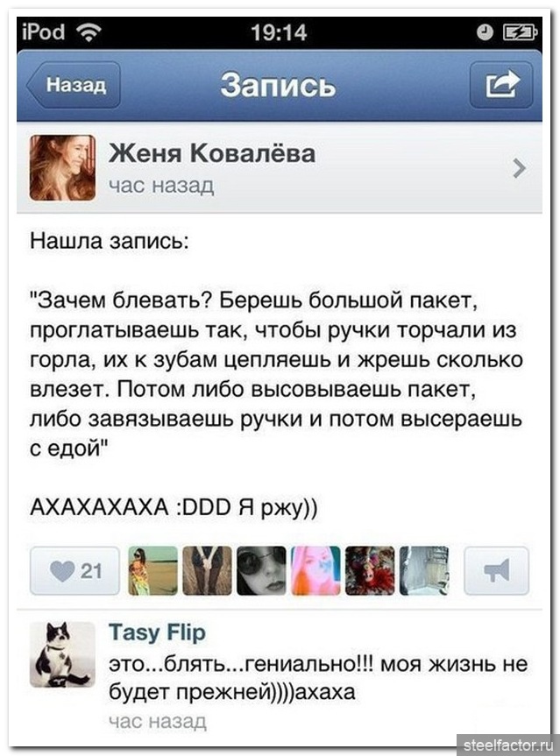
Task: Open the share arrow icon in header
Action: tap(501, 85)
